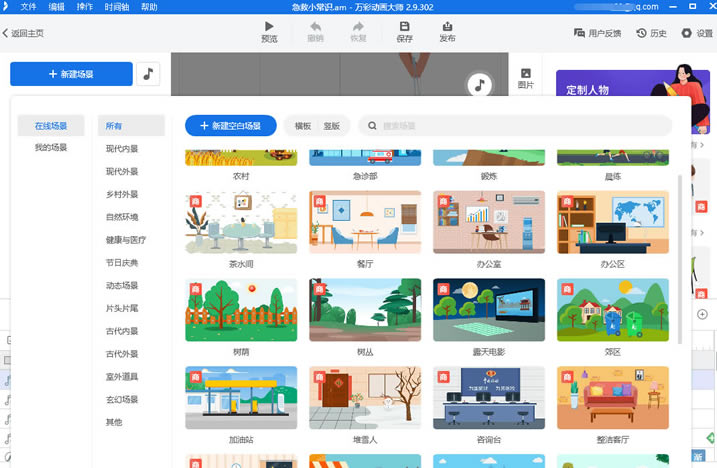Choose the 办公室 scene thumbnail
This screenshot has width=717, height=468.
coord(489,222)
